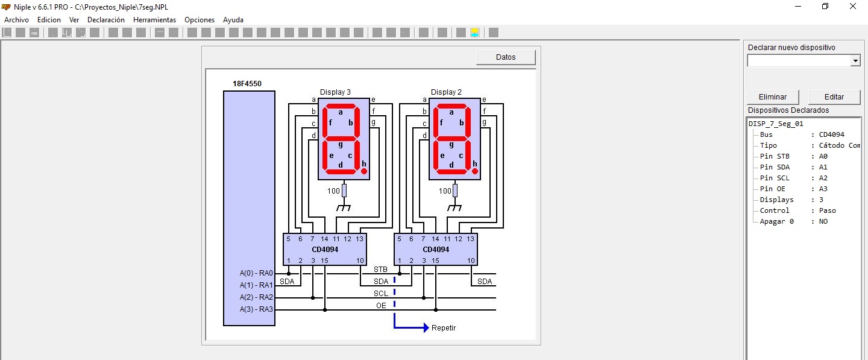Click the Display 3 label
The image size is (868, 360).
click(x=335, y=92)
